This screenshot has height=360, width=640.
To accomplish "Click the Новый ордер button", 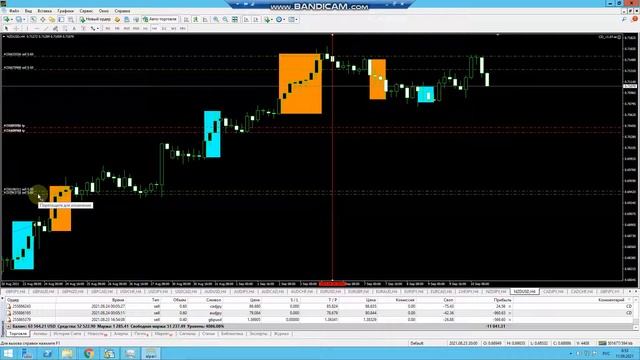I will 95,19.
